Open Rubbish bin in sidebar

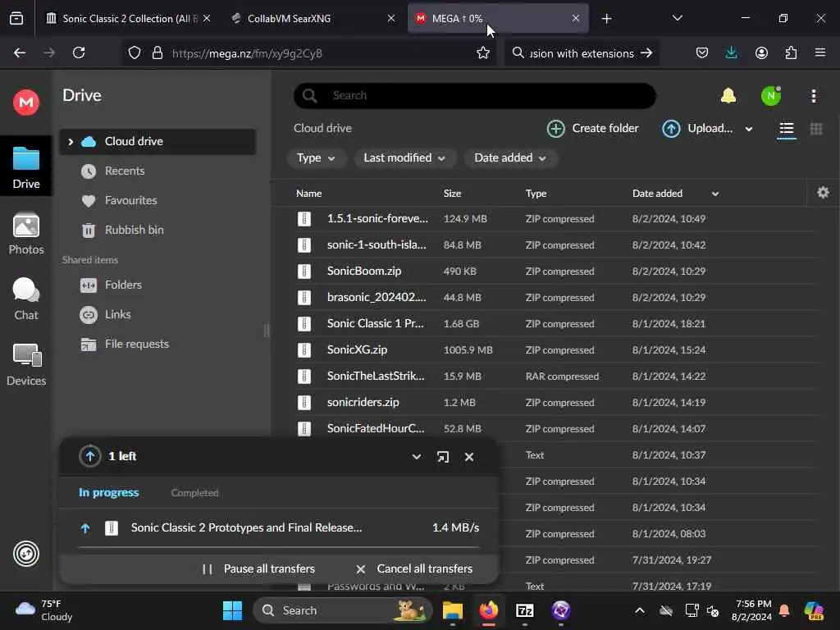point(134,230)
